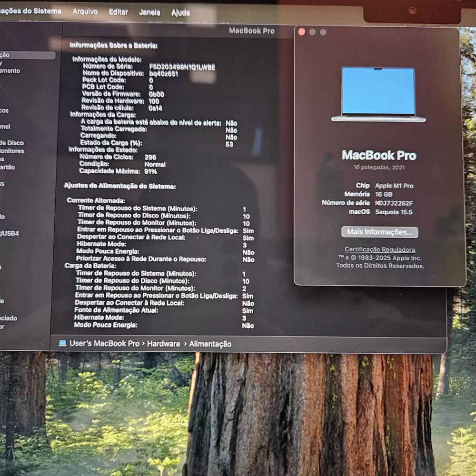Zoom the About This Mac window
The image size is (476, 476).
[323, 32]
